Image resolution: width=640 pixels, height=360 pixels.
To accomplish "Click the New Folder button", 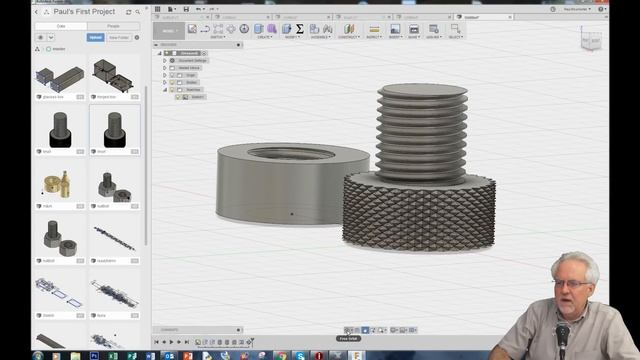I will [x=119, y=38].
